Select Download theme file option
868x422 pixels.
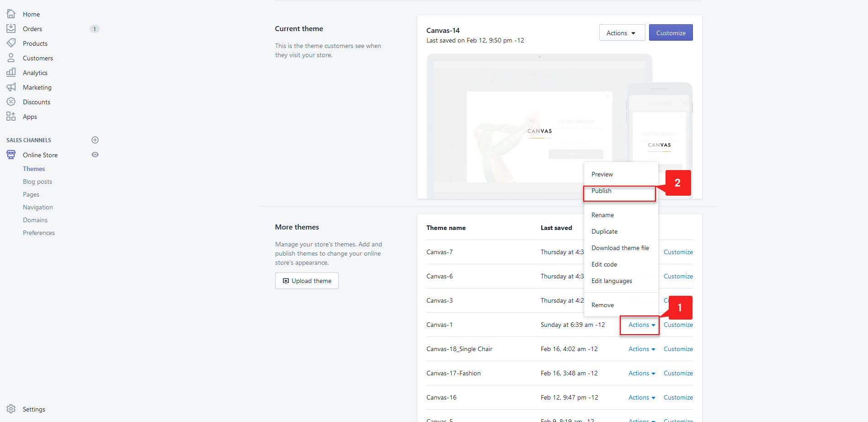coord(620,248)
